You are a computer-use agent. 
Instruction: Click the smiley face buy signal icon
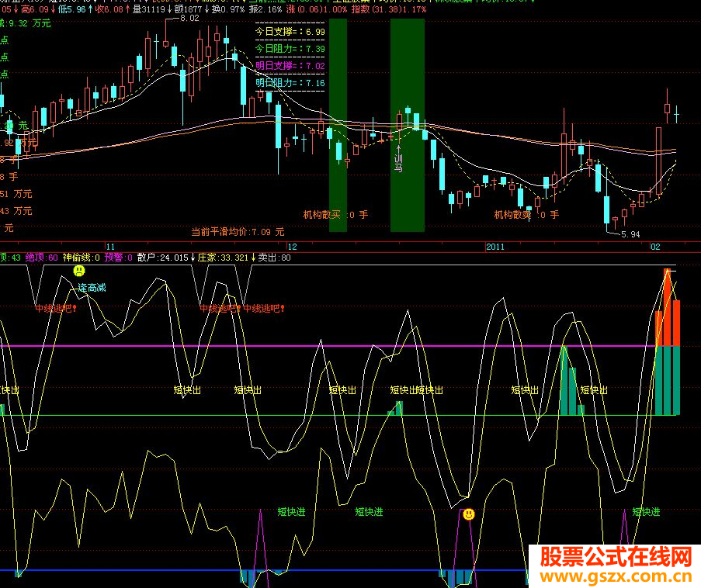[468, 514]
